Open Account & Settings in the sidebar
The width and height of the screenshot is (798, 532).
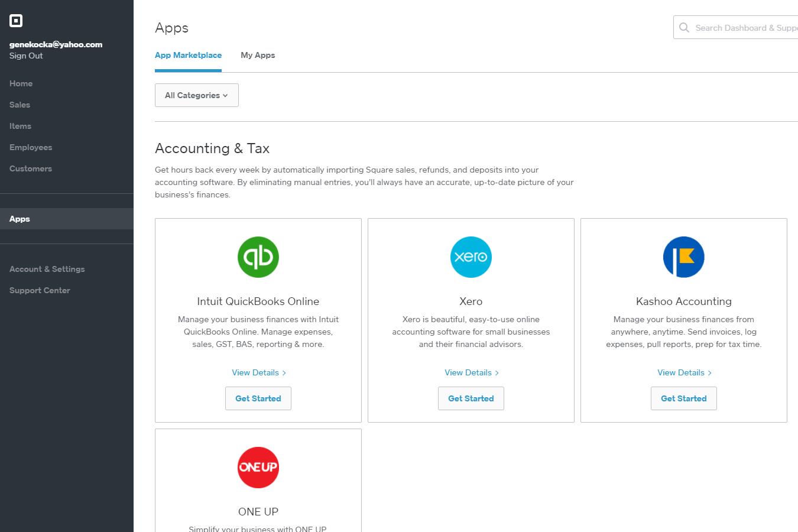coord(47,269)
